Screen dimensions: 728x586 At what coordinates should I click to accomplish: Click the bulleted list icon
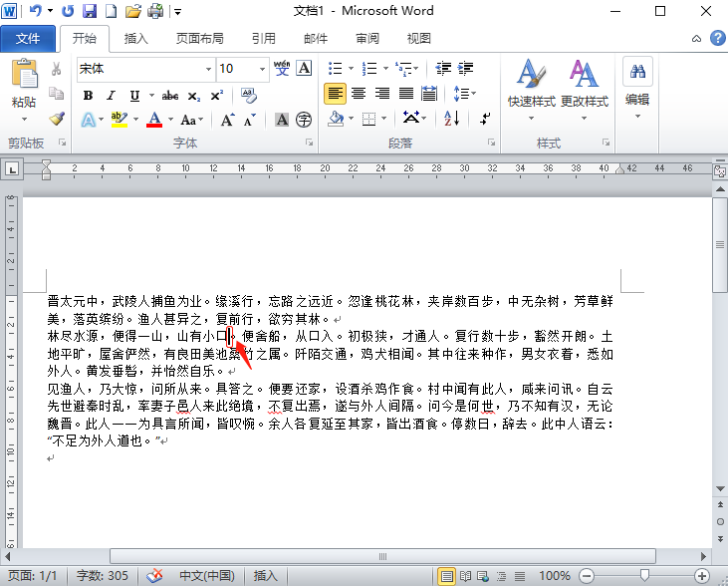click(335, 69)
